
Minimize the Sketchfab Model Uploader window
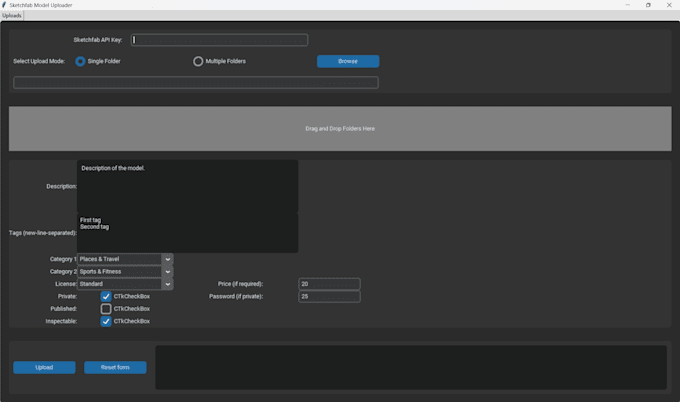[628, 5]
